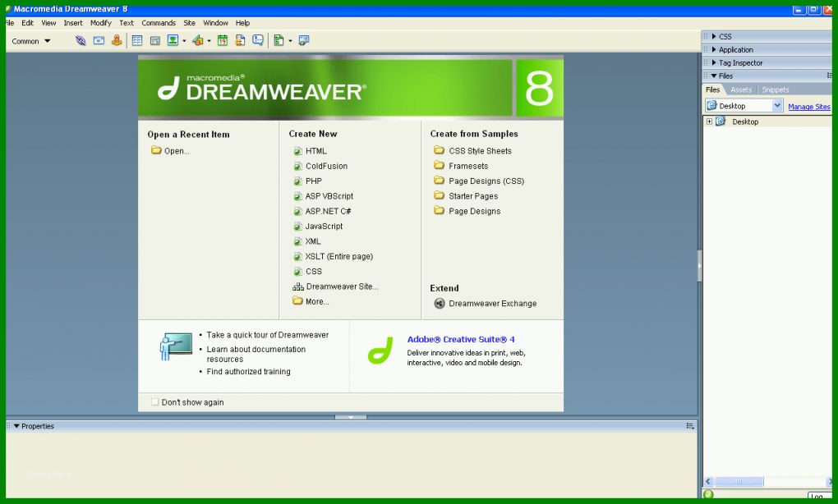
Task: Click Adobe Creative Suite 4 link
Action: coord(461,339)
